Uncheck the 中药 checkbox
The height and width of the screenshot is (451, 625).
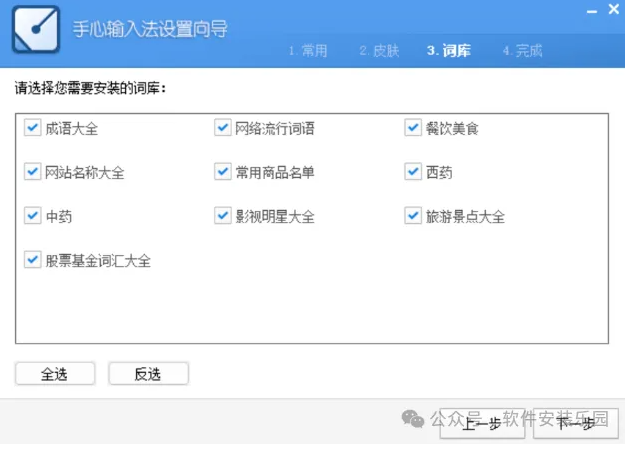[33, 216]
